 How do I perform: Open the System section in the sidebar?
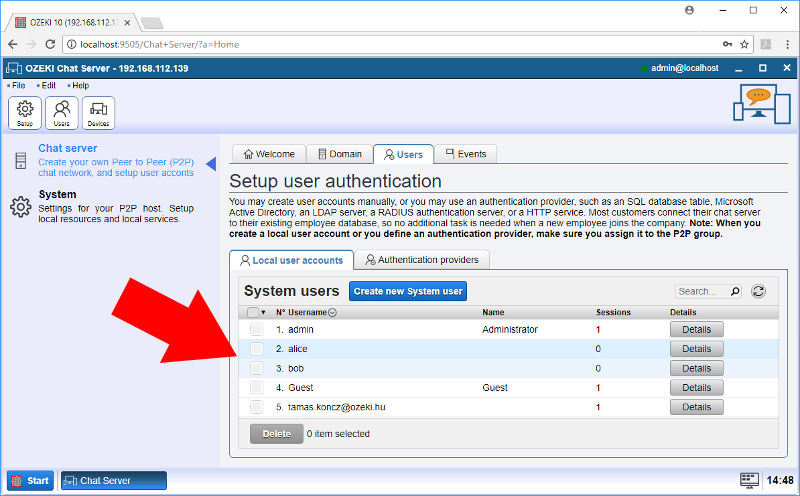tap(57, 194)
